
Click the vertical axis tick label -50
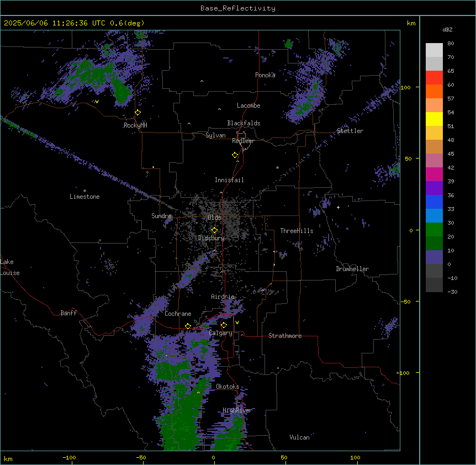(x=405, y=302)
